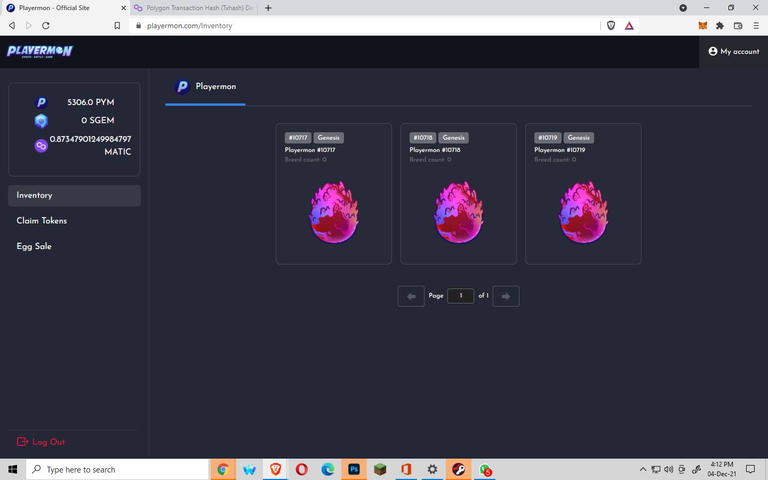Click the browser back button

(x=12, y=25)
